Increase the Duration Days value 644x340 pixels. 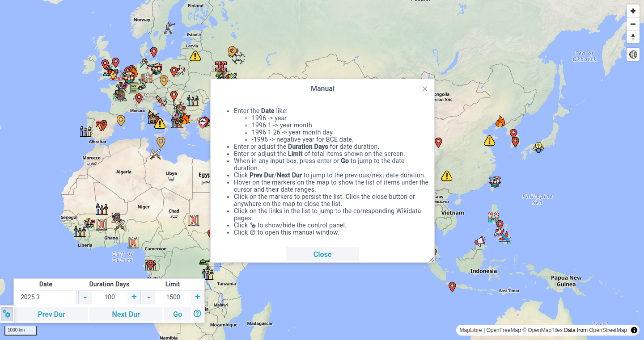pos(134,297)
